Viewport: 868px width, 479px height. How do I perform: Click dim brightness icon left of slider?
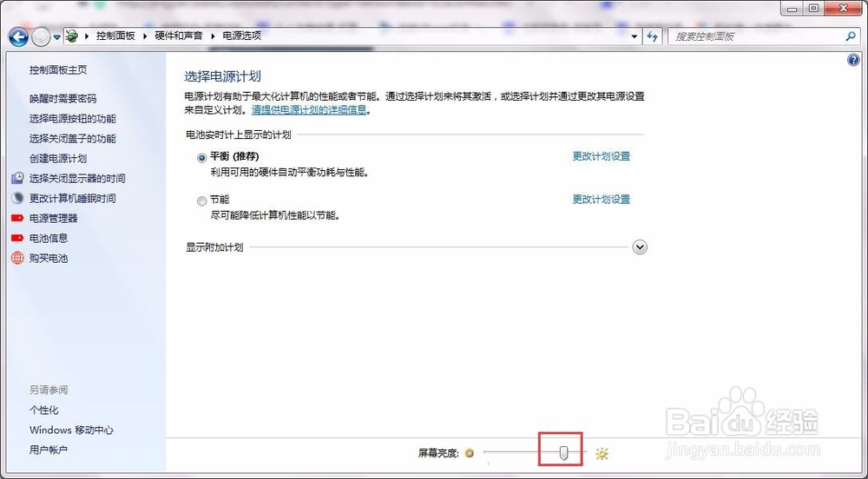coord(470,453)
